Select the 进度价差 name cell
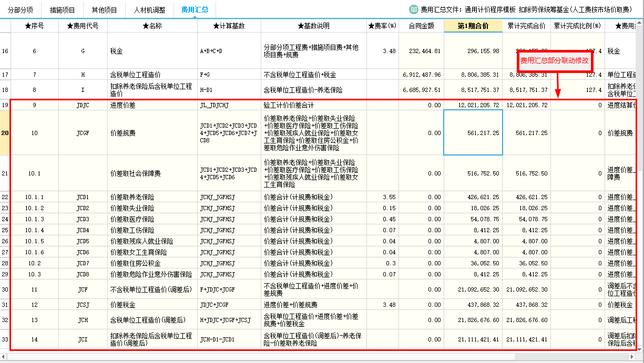Screen dimensions: 644x363 click(x=152, y=105)
